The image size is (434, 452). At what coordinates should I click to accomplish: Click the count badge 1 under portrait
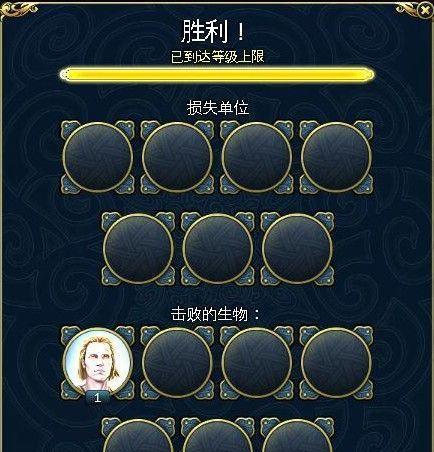(x=97, y=398)
